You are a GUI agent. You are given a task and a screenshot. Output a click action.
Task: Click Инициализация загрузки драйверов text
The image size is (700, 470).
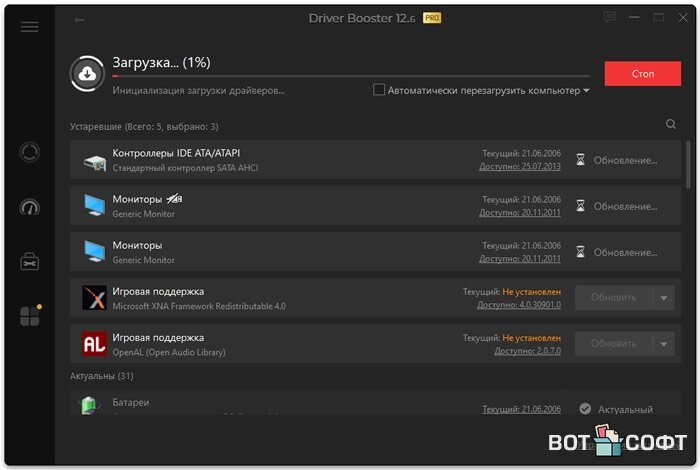(199, 91)
